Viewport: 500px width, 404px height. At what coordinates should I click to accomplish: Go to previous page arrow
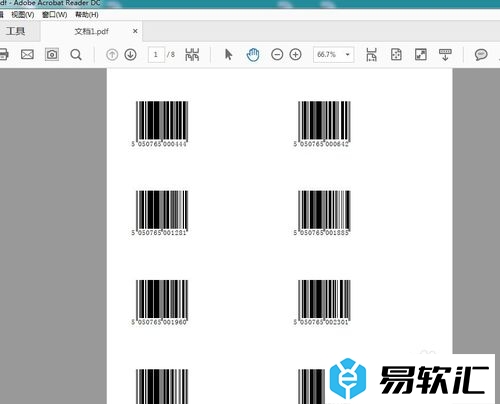tap(112, 55)
